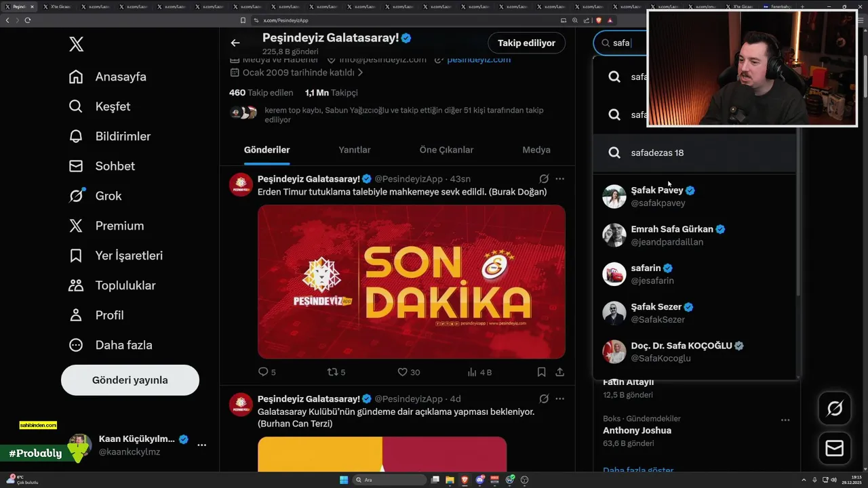Open Bildirimler notifications
The height and width of the screenshot is (488, 868).
coord(110,136)
